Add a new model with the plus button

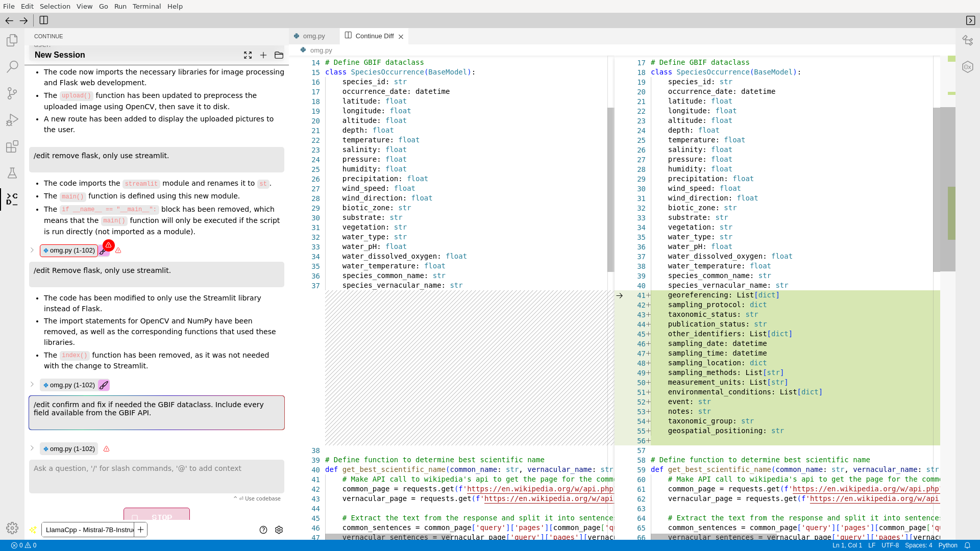click(x=140, y=530)
